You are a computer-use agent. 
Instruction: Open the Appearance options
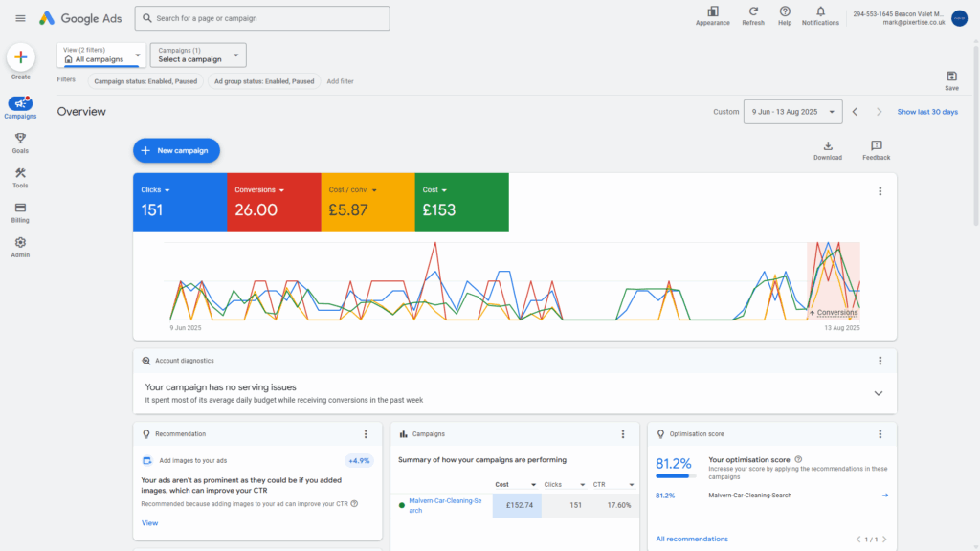click(712, 16)
